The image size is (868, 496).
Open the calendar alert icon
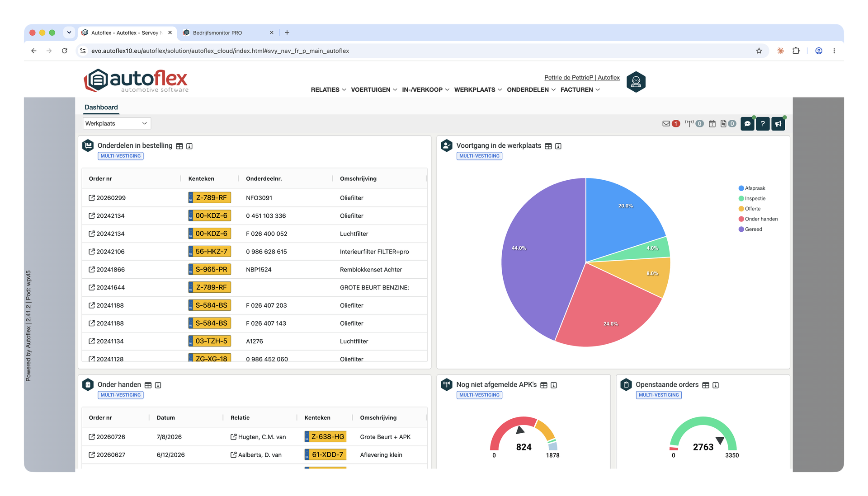click(712, 124)
